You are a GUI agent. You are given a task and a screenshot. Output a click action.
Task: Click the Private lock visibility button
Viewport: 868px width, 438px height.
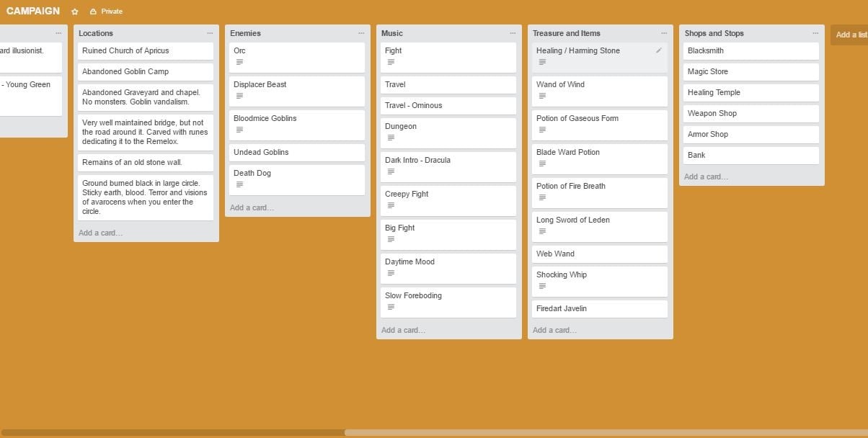[106, 12]
